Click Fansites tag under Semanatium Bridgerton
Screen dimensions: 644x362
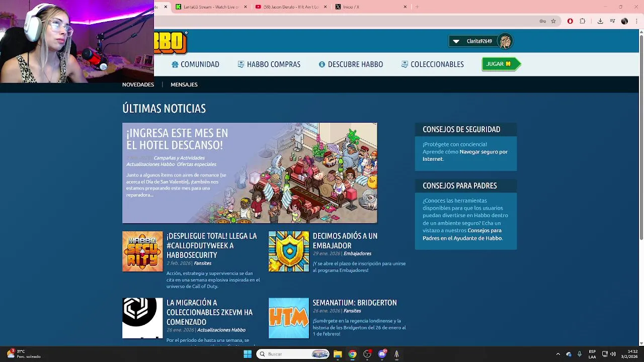point(352,311)
